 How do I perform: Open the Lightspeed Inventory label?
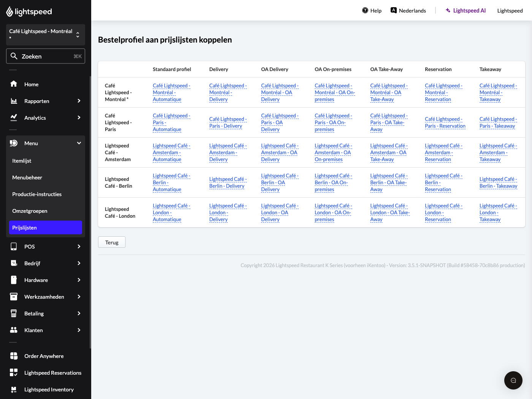point(49,389)
